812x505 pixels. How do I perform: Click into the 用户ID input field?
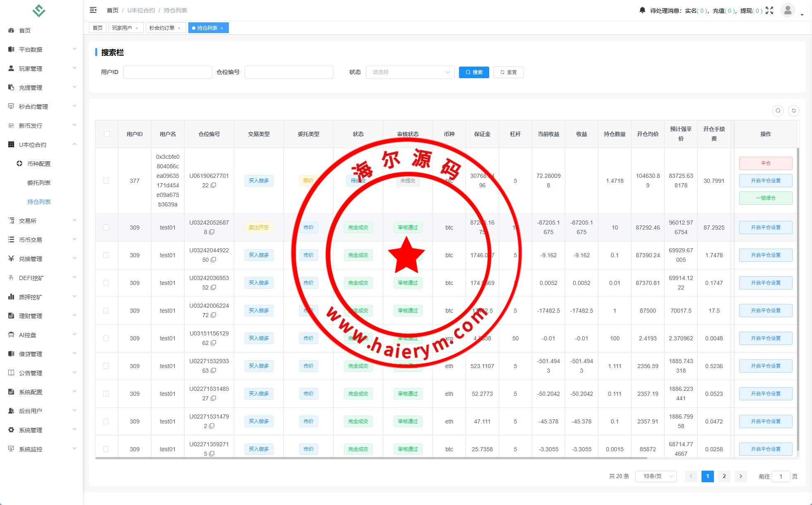coord(168,72)
